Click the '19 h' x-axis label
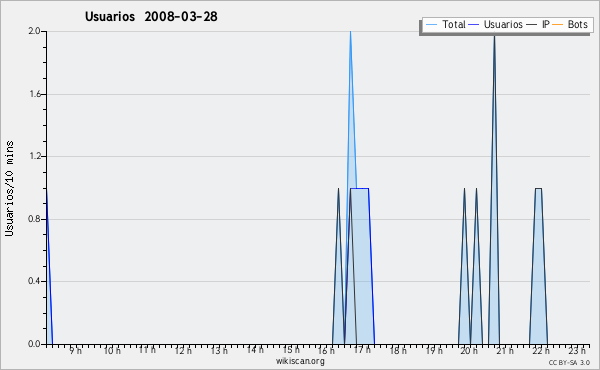 tap(434, 350)
